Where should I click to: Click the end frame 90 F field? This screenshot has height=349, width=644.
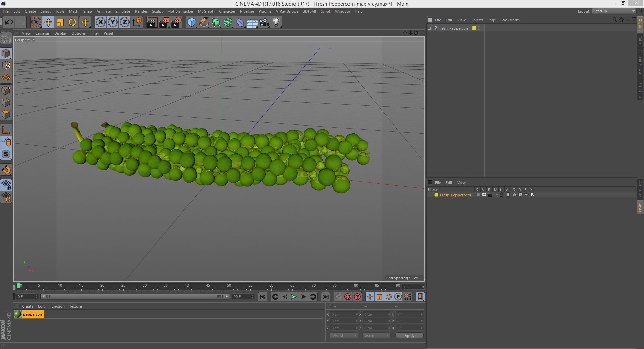click(x=243, y=297)
